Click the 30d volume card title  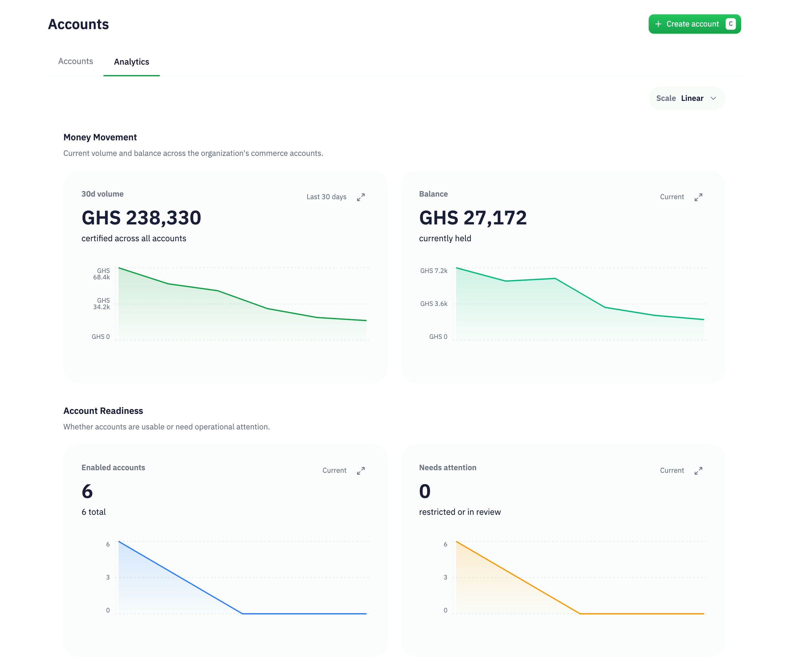(x=103, y=194)
